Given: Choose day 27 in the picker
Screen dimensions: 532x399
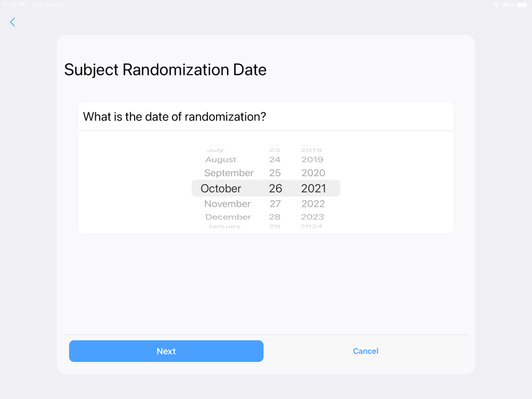Looking at the screenshot, I should (275, 204).
